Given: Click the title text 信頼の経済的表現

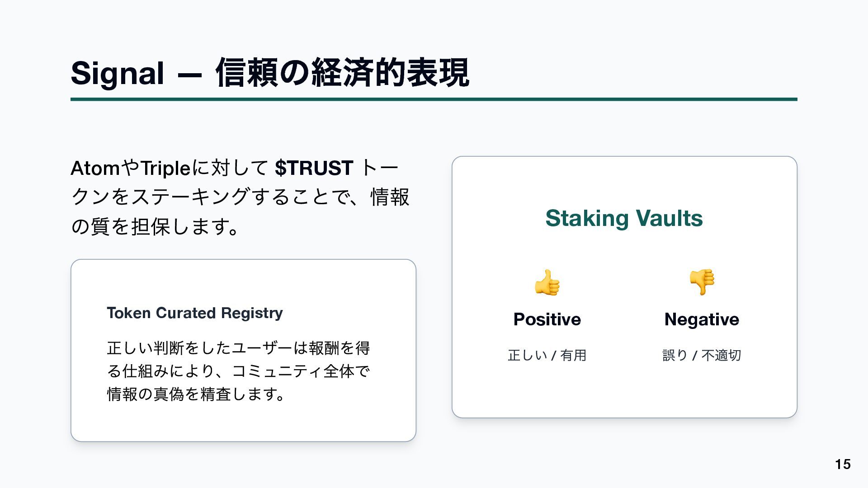Looking at the screenshot, I should 342,73.
